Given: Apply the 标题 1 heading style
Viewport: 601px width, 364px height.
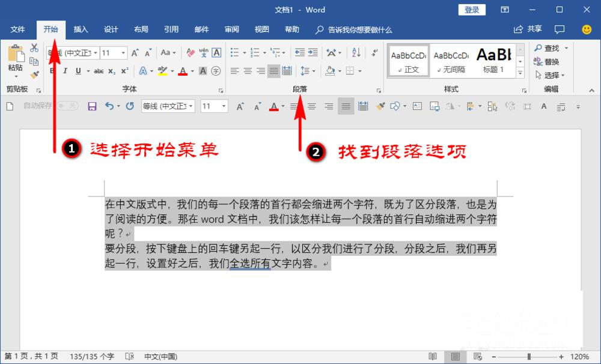Looking at the screenshot, I should click(x=494, y=61).
